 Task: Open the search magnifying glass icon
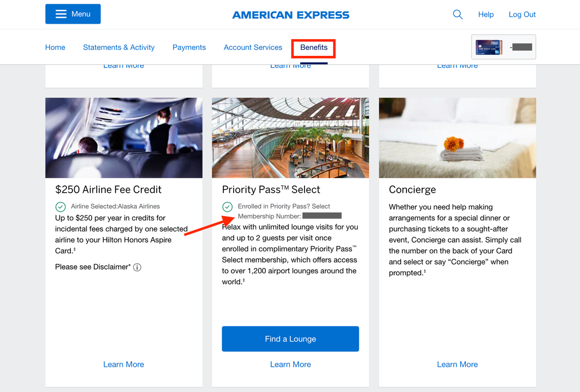click(458, 14)
